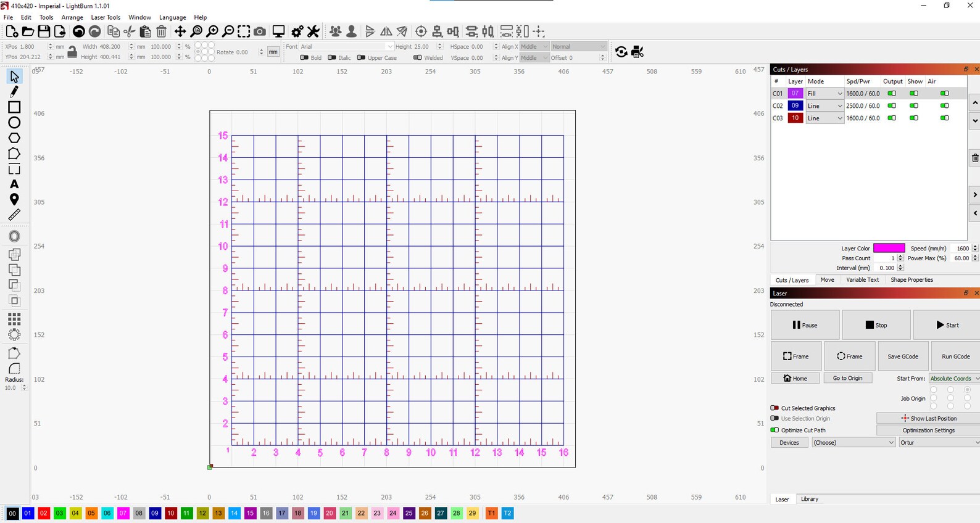
Task: Click the Optimization Settings button
Action: 928,430
